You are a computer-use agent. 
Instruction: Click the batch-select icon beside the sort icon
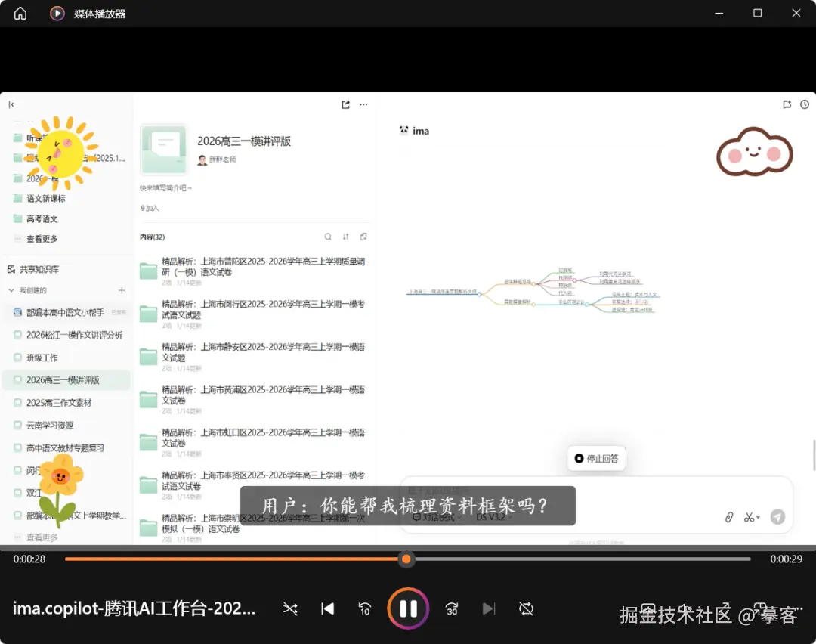tap(363, 237)
